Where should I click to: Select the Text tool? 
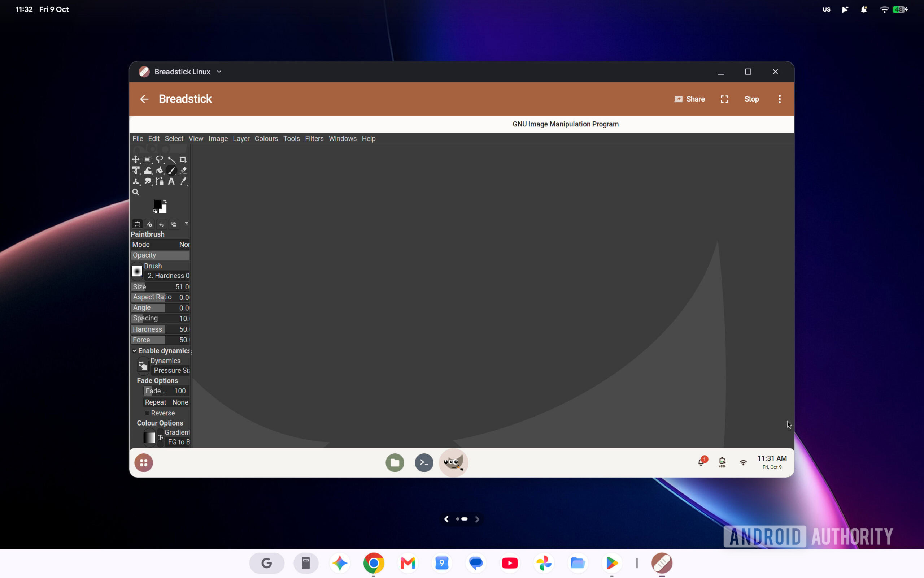tap(171, 182)
